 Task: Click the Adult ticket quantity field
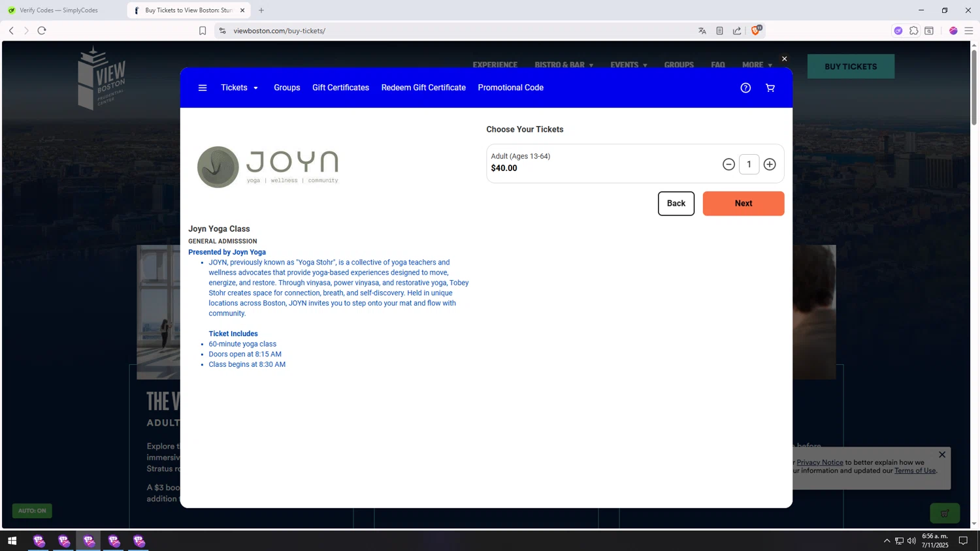(x=749, y=165)
